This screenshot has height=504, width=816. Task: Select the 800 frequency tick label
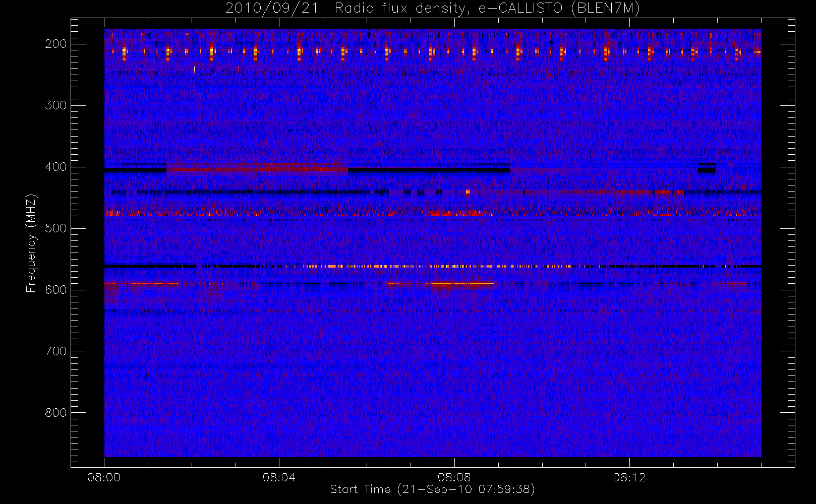(x=55, y=413)
